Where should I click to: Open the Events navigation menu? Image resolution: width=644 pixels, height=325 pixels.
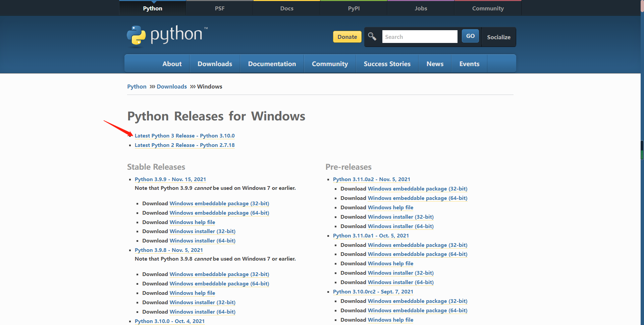click(x=469, y=64)
